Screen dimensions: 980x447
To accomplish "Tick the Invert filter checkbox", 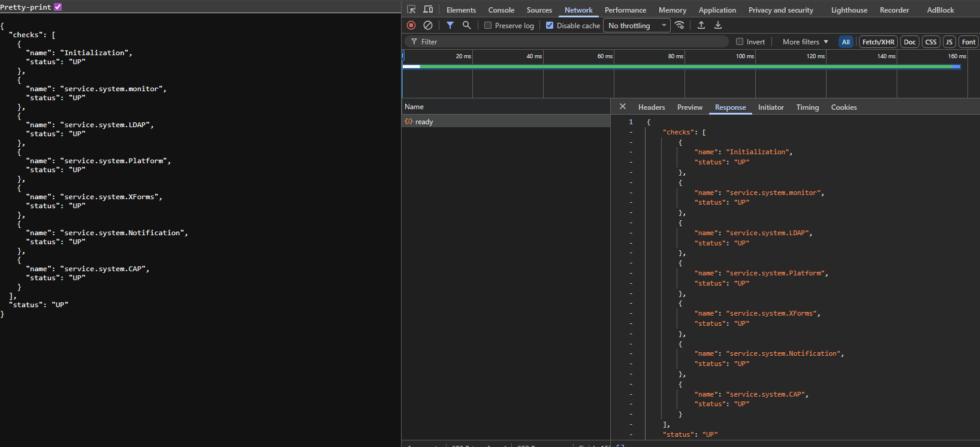I will 740,42.
